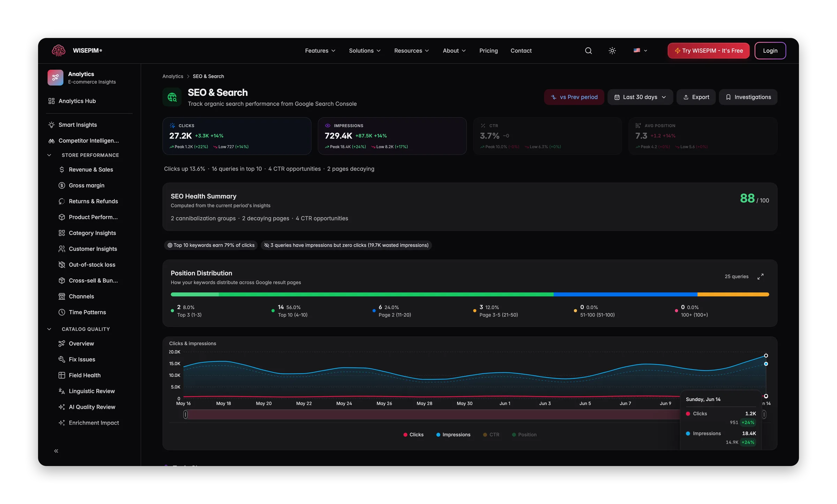Expand the Position Distribution chart fullscreen
This screenshot has height=504, width=837.
[761, 276]
